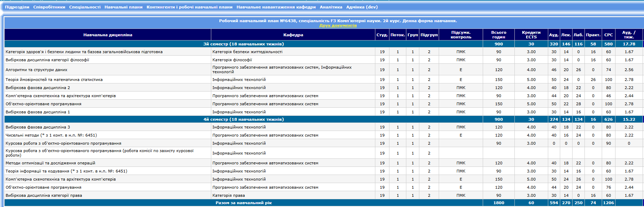Open the Аналітика menu
This screenshot has width=644, height=207.
(x=331, y=7)
